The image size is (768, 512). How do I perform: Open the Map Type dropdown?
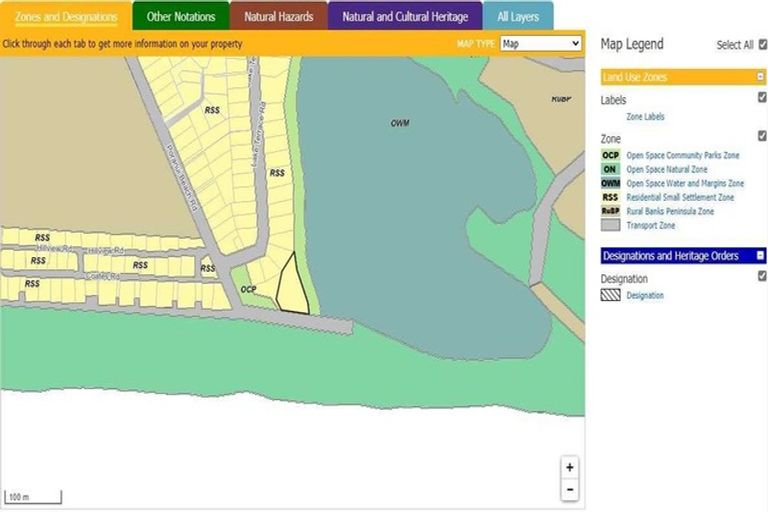click(x=540, y=44)
